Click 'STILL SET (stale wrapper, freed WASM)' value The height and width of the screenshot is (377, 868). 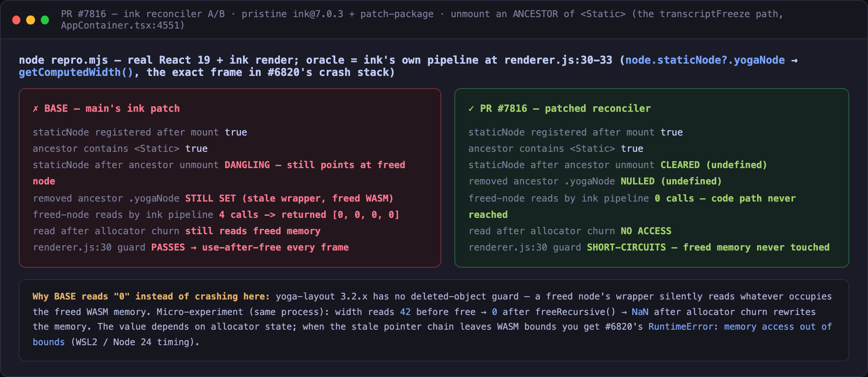coord(289,198)
